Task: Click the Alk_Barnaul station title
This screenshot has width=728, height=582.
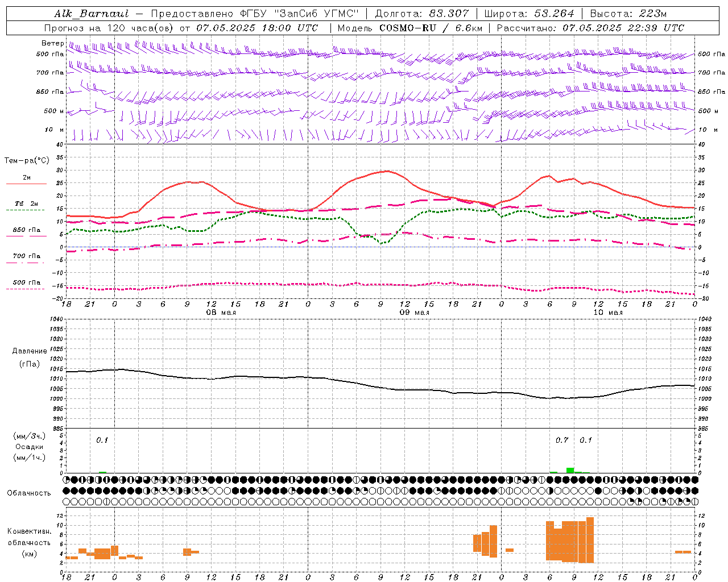Action: point(92,14)
